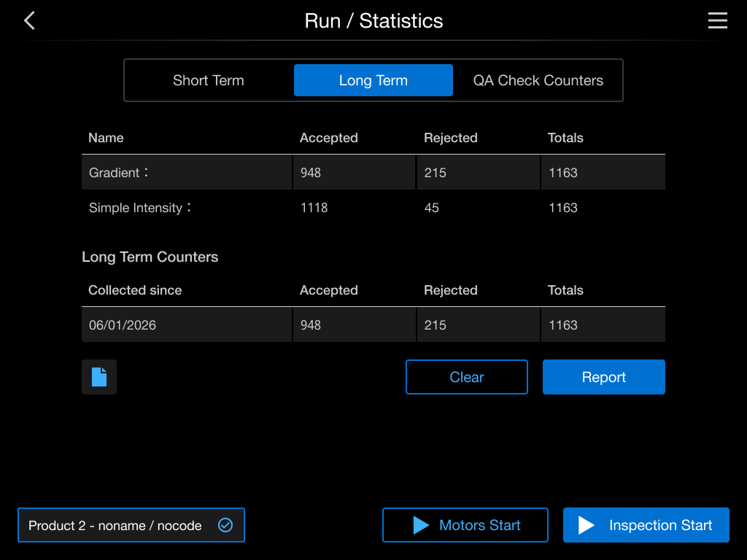Open the Product 2 - noname / nocode selector

click(x=131, y=525)
